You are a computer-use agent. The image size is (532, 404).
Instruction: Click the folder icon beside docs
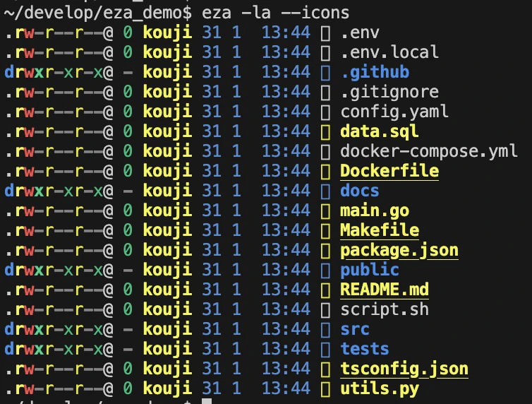[325, 191]
